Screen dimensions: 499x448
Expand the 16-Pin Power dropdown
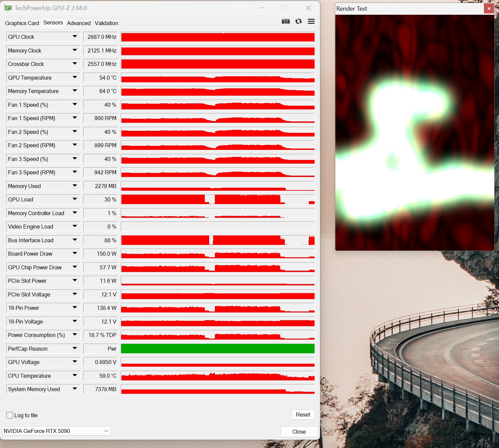coord(75,307)
